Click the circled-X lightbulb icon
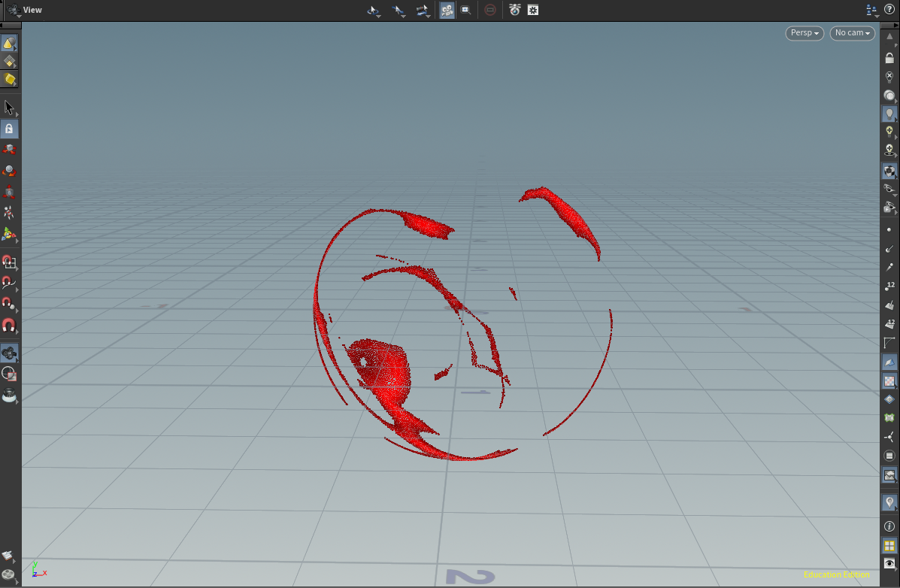 pos(889,77)
